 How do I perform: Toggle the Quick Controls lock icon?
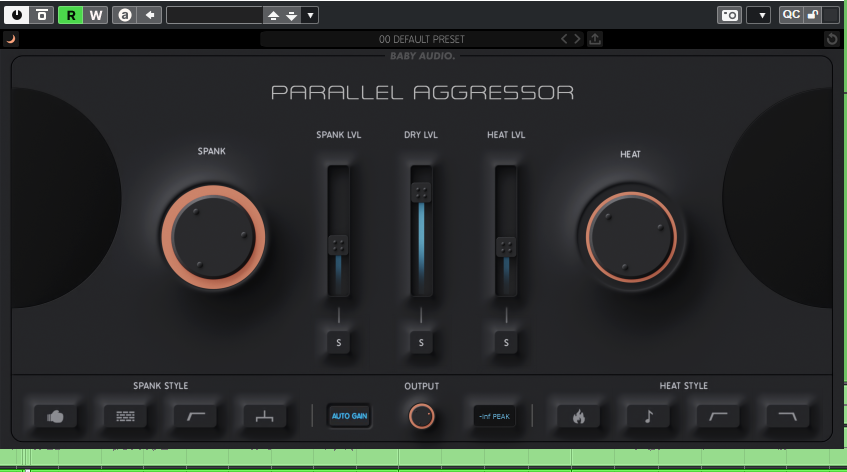pyautogui.click(x=812, y=15)
